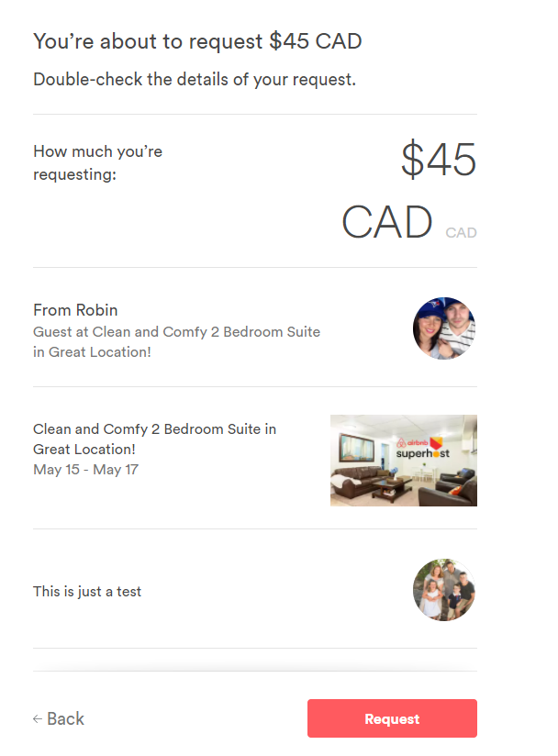Open Robin's guest profile photo

pyautogui.click(x=444, y=328)
